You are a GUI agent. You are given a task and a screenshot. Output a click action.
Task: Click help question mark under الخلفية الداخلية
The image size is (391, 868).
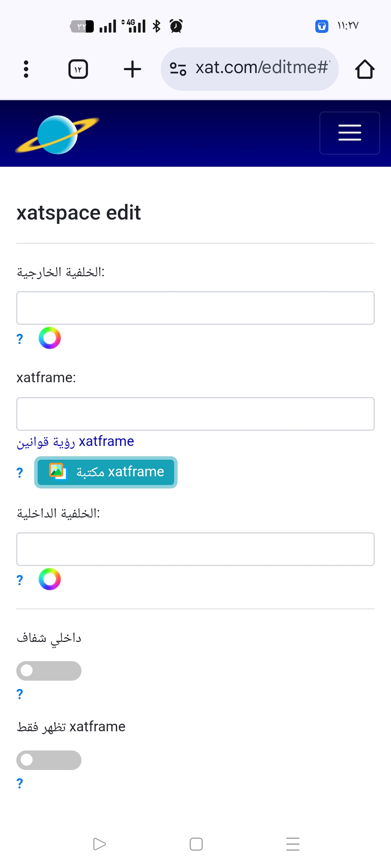pos(20,580)
